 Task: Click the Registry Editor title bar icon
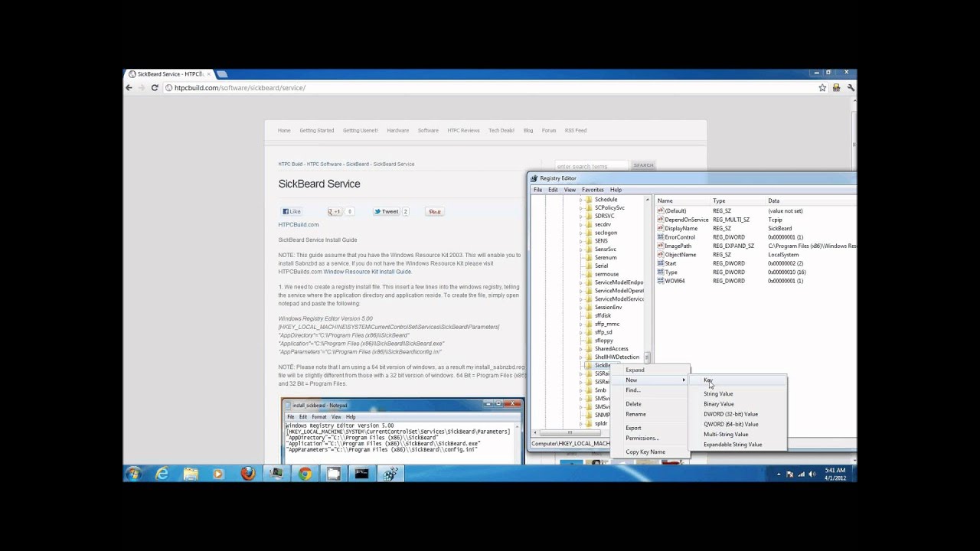pos(534,178)
